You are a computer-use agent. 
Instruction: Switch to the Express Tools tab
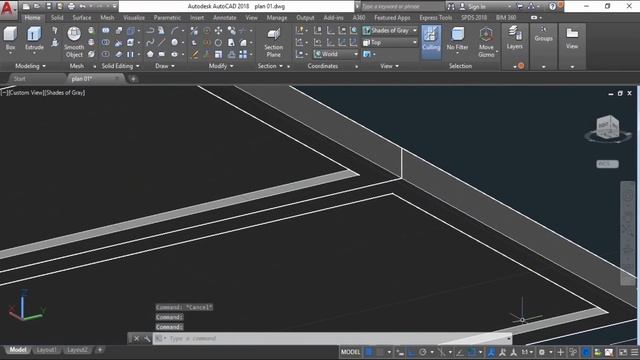(x=436, y=18)
